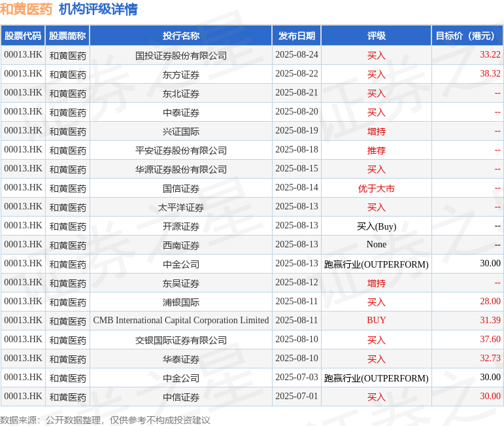Click the 评级 column header
This screenshot has width=504, height=426.
point(377,36)
